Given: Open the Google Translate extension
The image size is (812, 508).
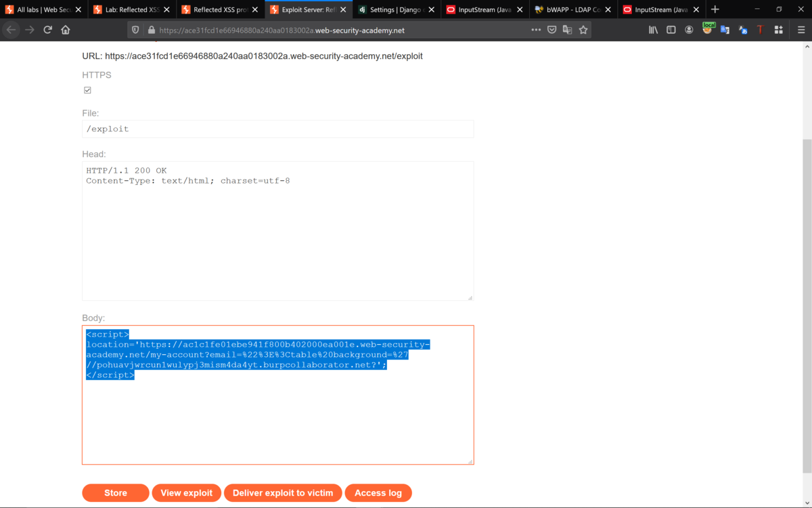Looking at the screenshot, I should 725,30.
